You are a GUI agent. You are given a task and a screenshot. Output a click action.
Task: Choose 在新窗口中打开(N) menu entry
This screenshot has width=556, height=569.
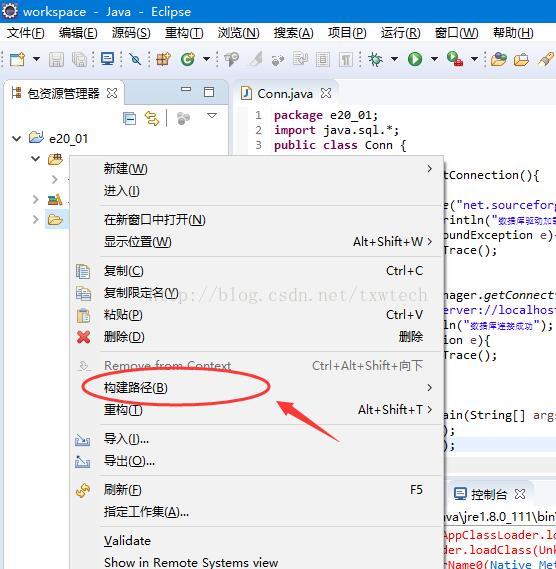click(x=257, y=220)
